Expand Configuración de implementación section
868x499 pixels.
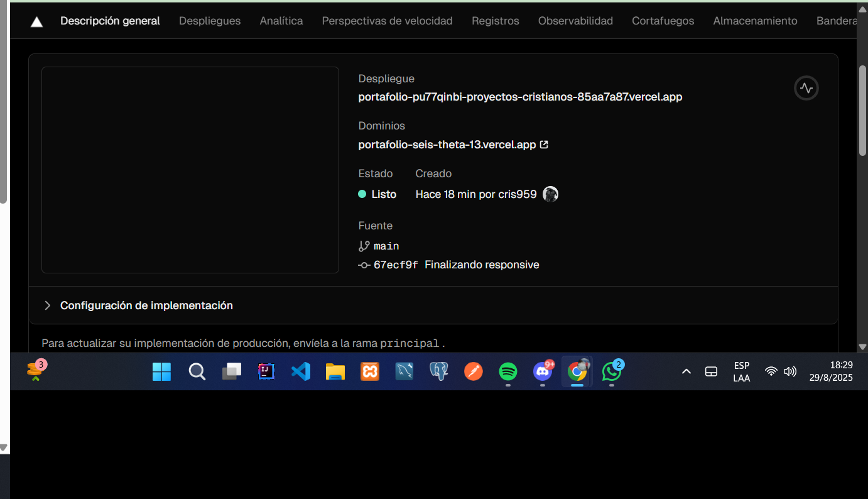coord(433,305)
